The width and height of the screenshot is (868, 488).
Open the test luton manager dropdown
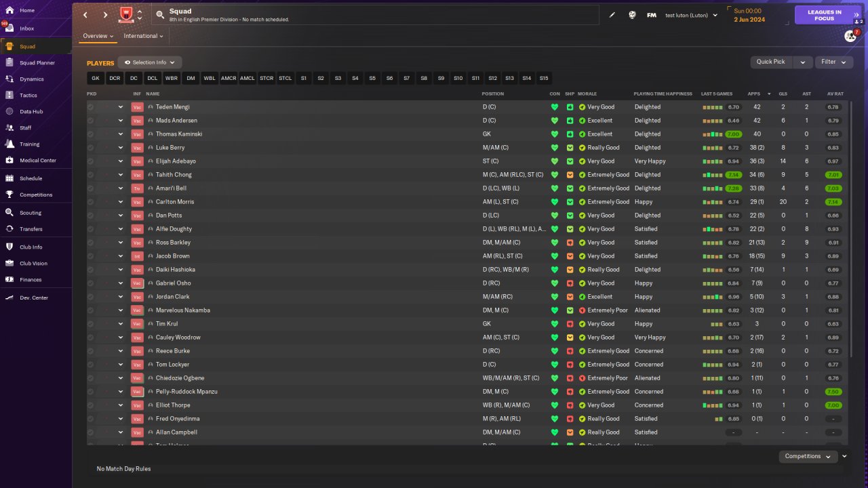692,15
